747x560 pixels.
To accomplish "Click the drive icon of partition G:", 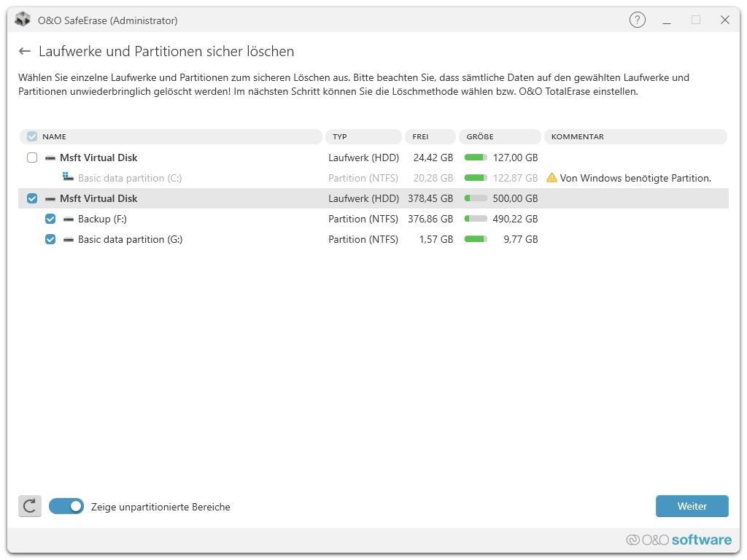I will coord(69,239).
